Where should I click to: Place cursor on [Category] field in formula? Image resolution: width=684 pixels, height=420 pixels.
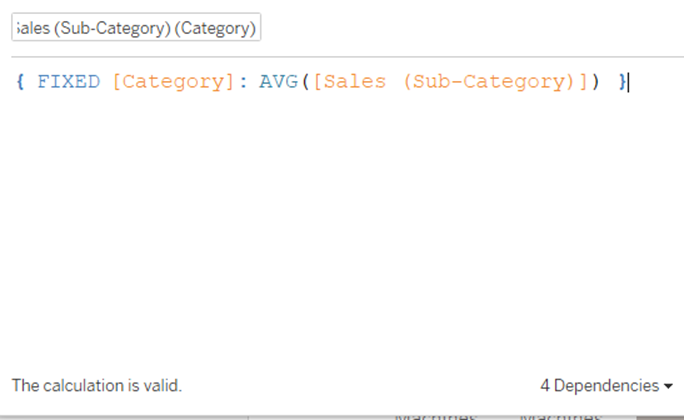160,82
